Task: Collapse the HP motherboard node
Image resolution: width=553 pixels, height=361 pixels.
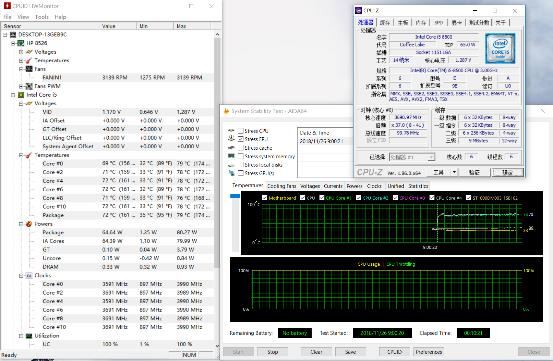Action: (x=13, y=43)
